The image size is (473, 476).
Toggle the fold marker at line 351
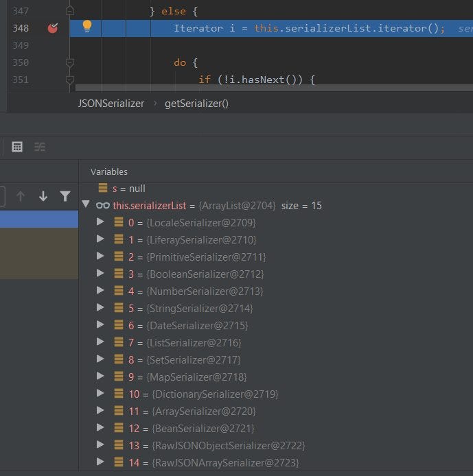[70, 80]
